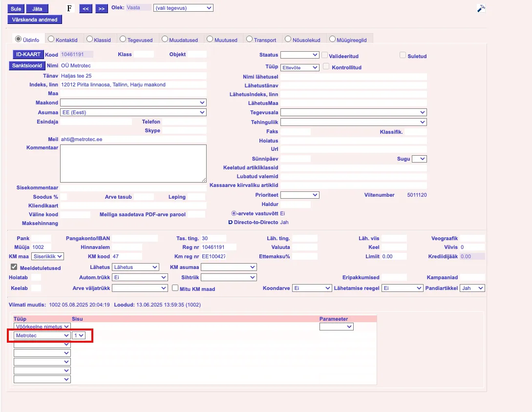The height and width of the screenshot is (412, 532).
Task: Switch to the Transport tab
Action: [250, 39]
